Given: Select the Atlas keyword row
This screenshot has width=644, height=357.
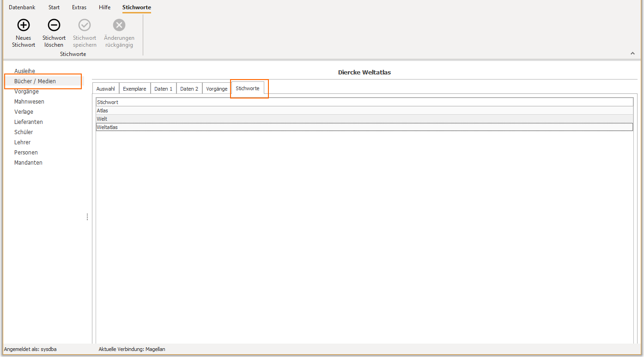Looking at the screenshot, I should pyautogui.click(x=365, y=111).
